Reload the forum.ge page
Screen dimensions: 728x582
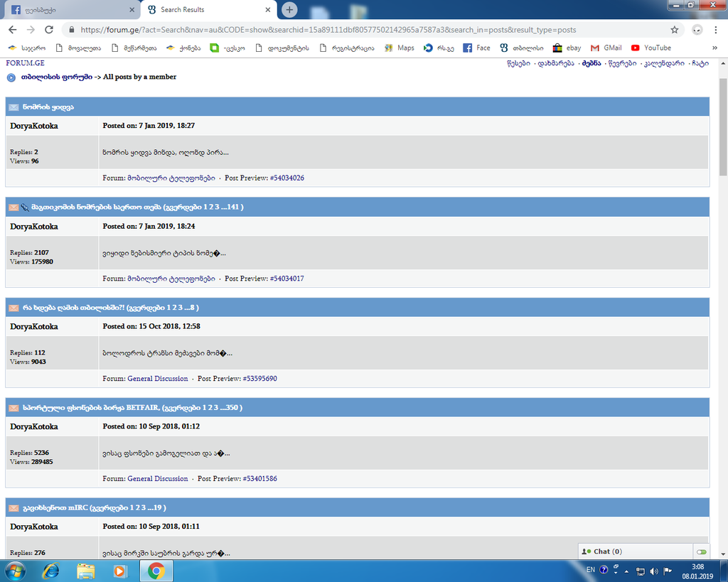(x=49, y=30)
